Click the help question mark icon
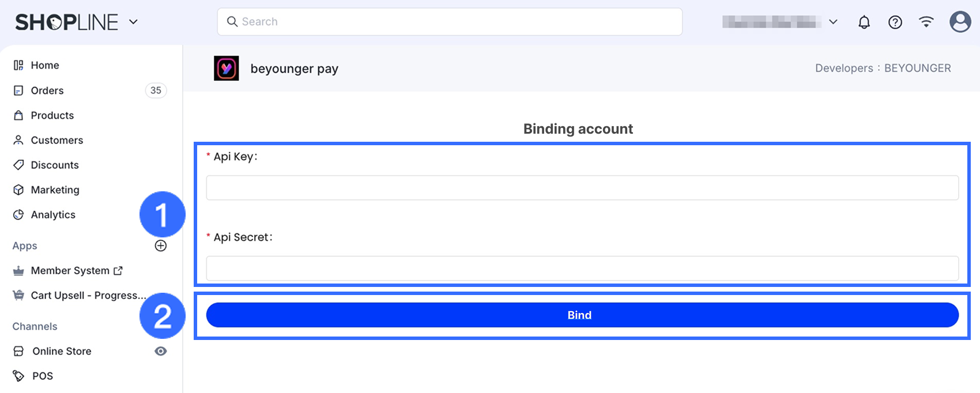The image size is (980, 393). [895, 22]
